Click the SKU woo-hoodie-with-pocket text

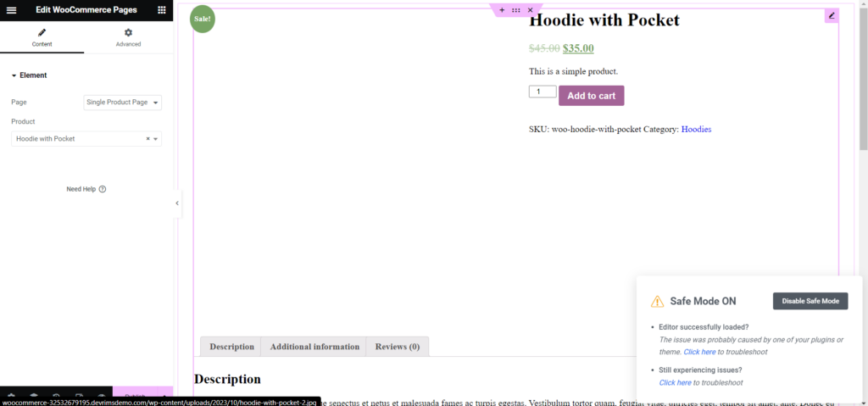pyautogui.click(x=585, y=129)
